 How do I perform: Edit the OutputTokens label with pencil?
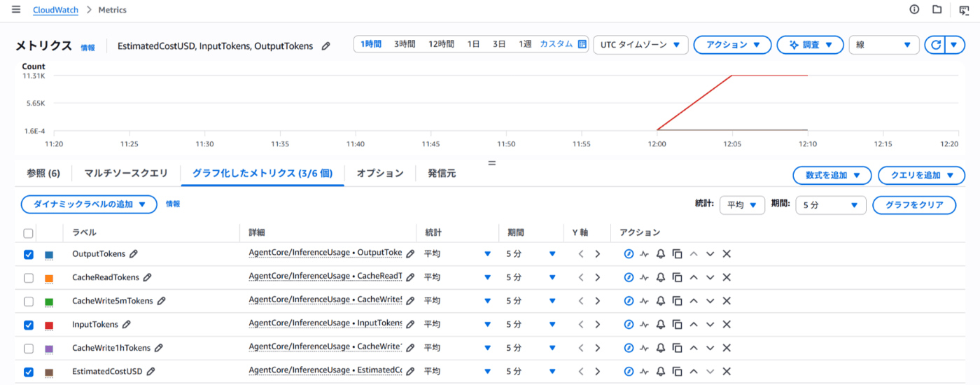[134, 254]
